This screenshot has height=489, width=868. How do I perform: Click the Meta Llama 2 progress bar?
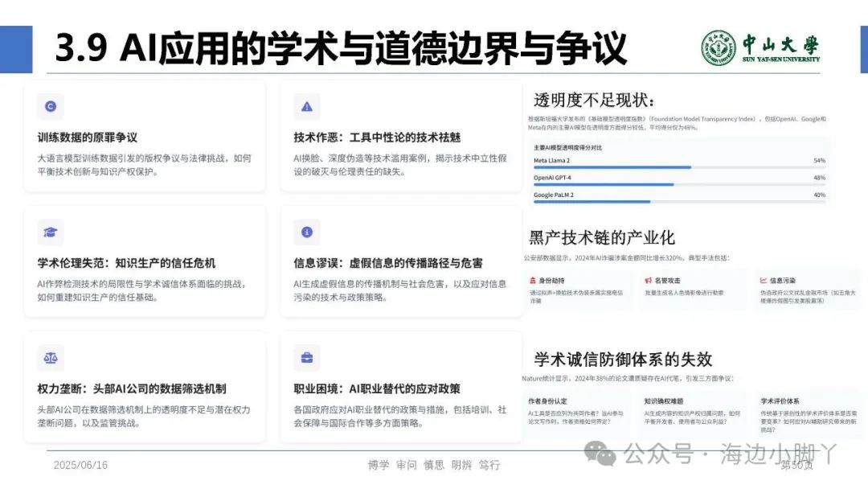click(679, 167)
